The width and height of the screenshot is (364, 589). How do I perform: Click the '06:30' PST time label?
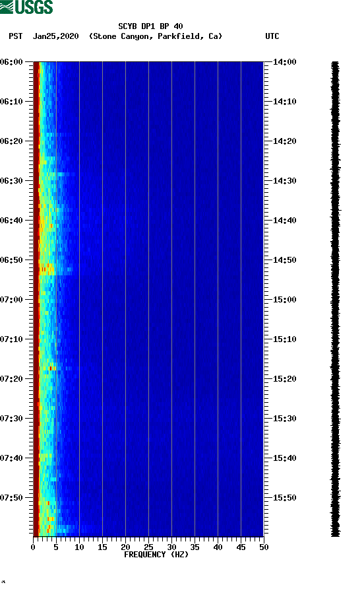pos(12,181)
